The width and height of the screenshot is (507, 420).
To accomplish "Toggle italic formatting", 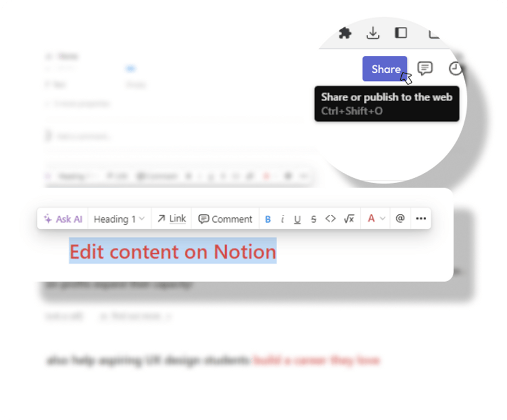I will coord(283,219).
